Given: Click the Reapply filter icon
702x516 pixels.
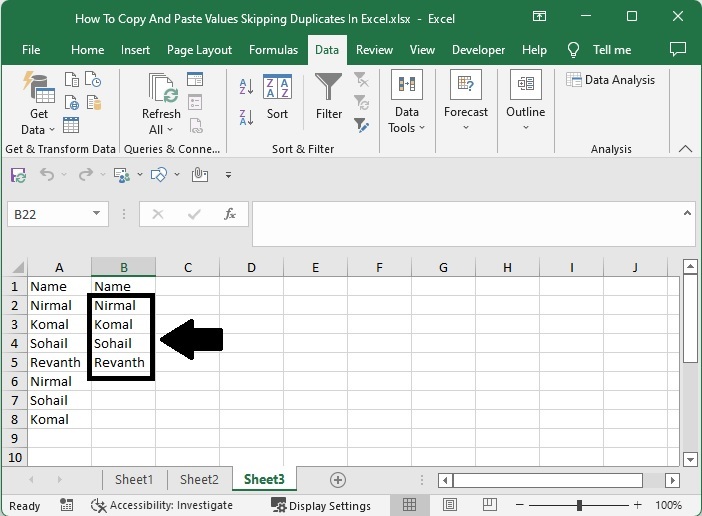Looking at the screenshot, I should pos(361,102).
